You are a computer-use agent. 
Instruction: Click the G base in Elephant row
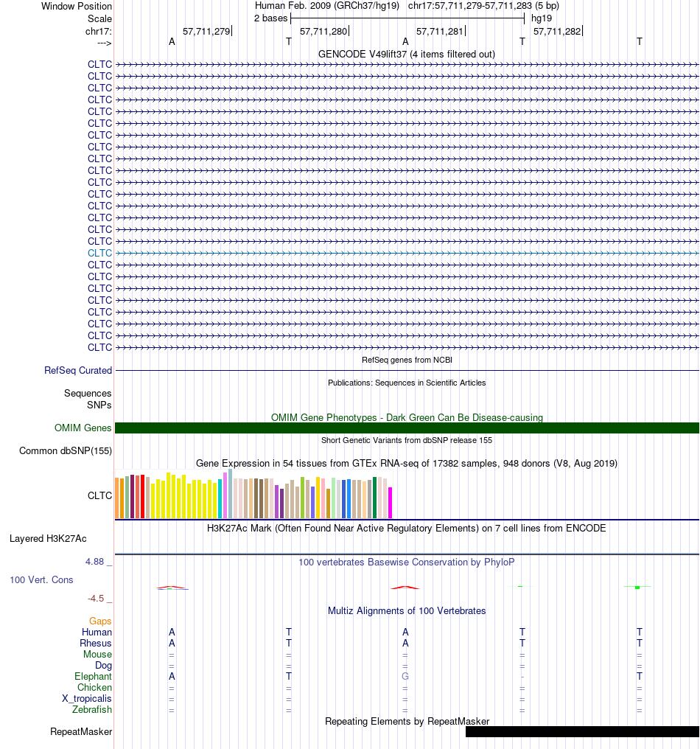click(405, 677)
